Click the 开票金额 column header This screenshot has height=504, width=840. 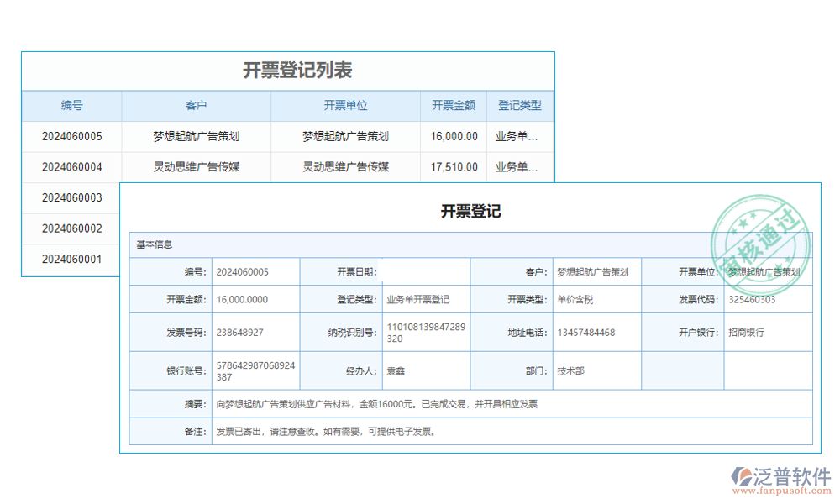coord(453,105)
